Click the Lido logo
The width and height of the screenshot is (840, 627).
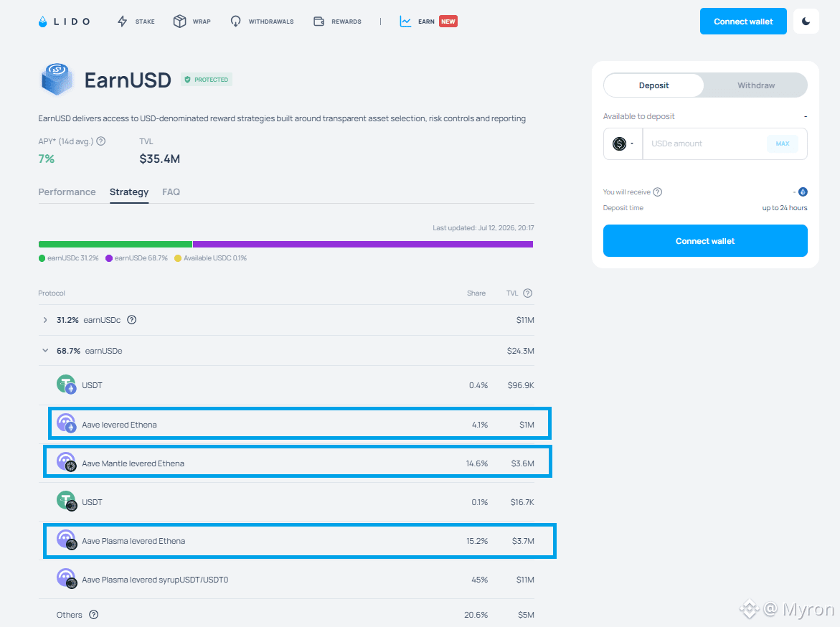[x=65, y=22]
